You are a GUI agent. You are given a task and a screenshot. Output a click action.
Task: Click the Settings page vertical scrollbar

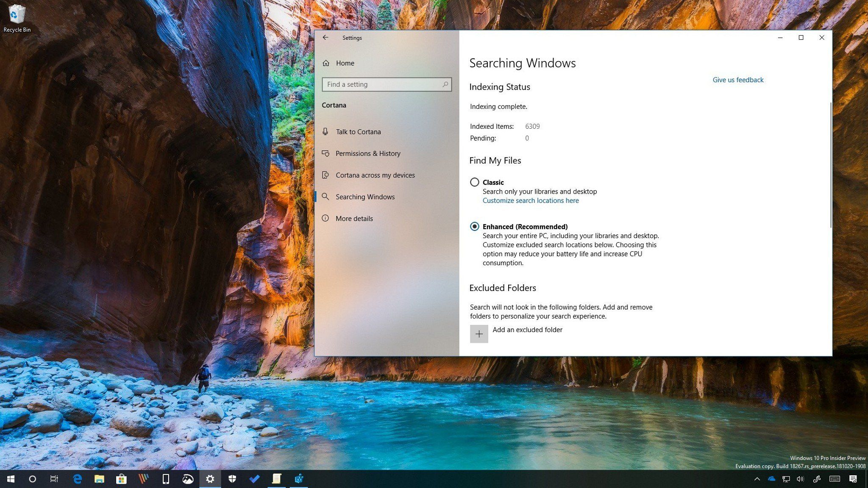click(830, 165)
